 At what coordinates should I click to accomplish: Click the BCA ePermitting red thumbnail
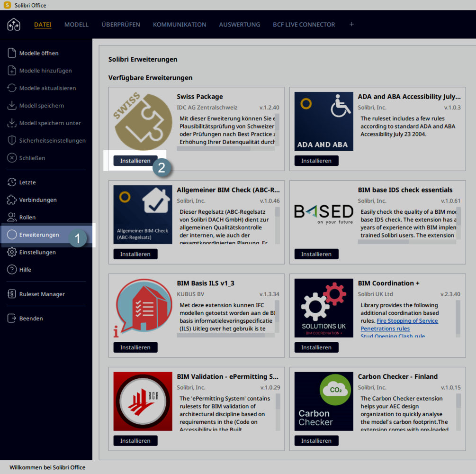[x=143, y=401]
